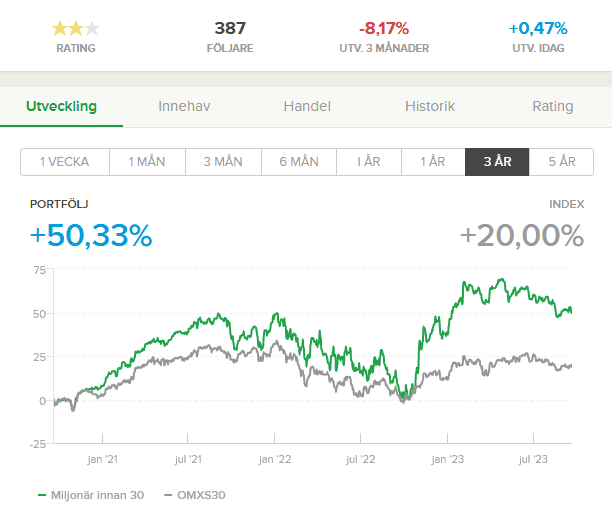
Task: Select the Rating tab
Action: coord(553,106)
